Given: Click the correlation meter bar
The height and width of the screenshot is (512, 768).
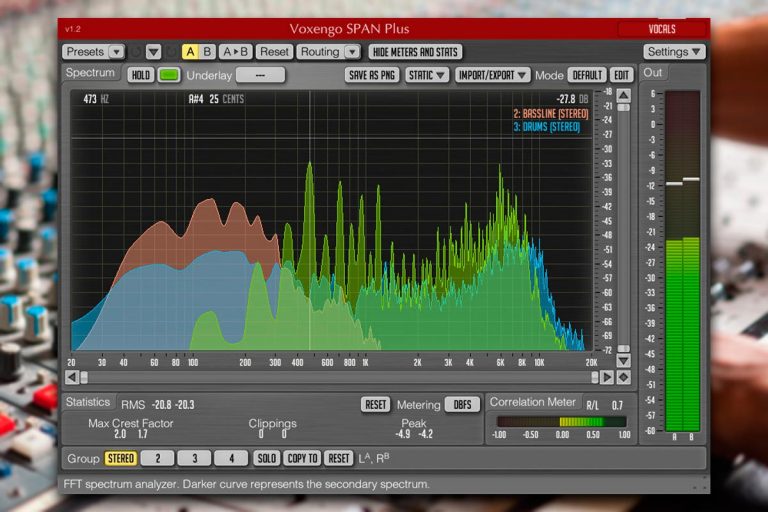Looking at the screenshot, I should (561, 421).
